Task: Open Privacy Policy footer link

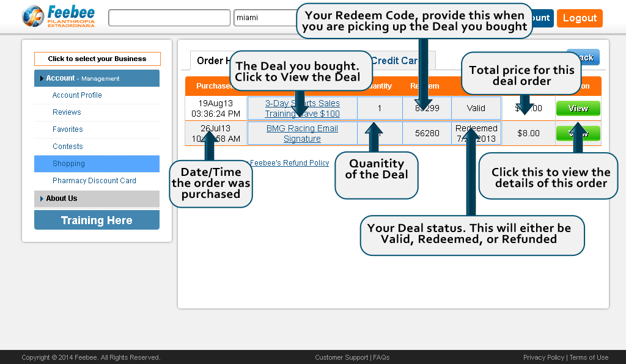Action: point(543,357)
